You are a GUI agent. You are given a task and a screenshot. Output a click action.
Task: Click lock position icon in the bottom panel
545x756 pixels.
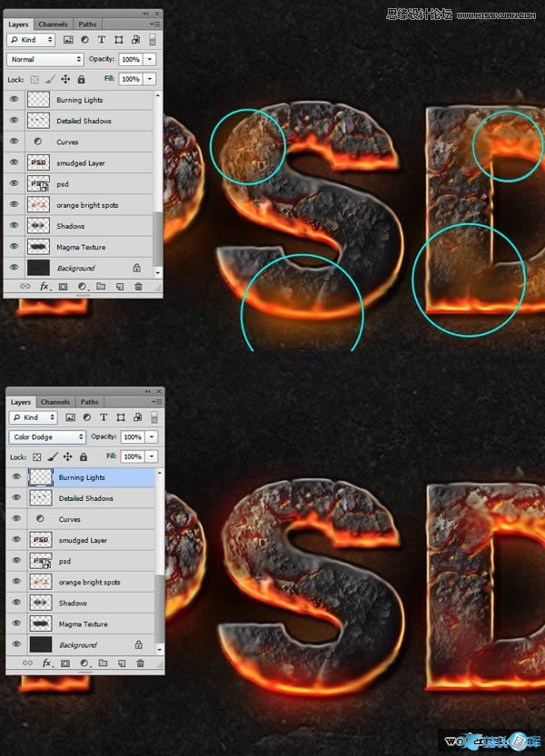69,457
